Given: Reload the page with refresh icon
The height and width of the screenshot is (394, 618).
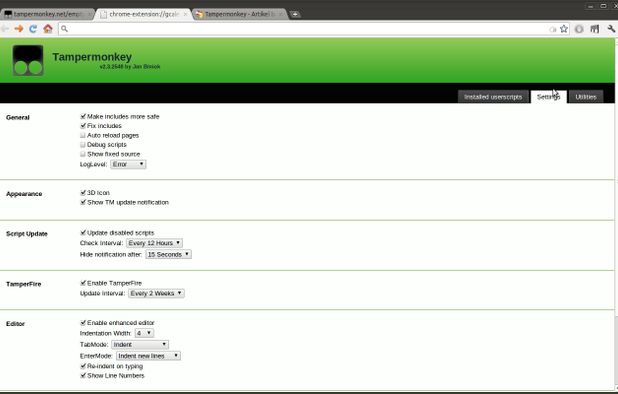Looking at the screenshot, I should coord(33,29).
